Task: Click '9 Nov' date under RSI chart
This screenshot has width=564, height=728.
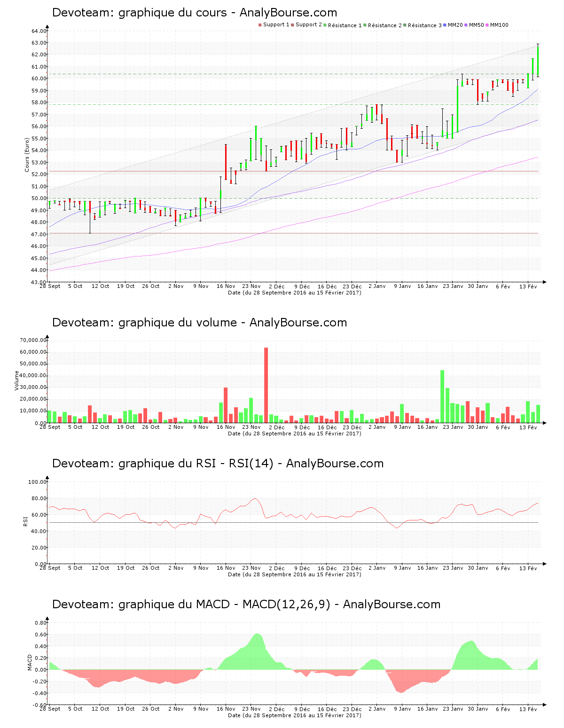Action: click(201, 568)
